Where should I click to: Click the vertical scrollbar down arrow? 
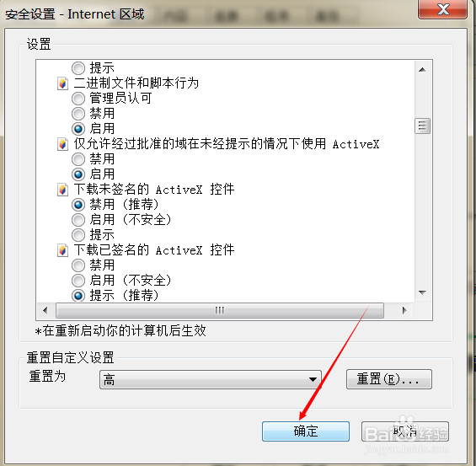point(422,292)
